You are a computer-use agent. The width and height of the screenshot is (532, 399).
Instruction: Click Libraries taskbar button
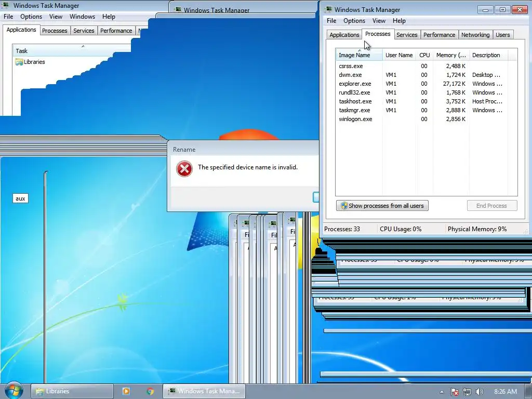[x=72, y=391]
